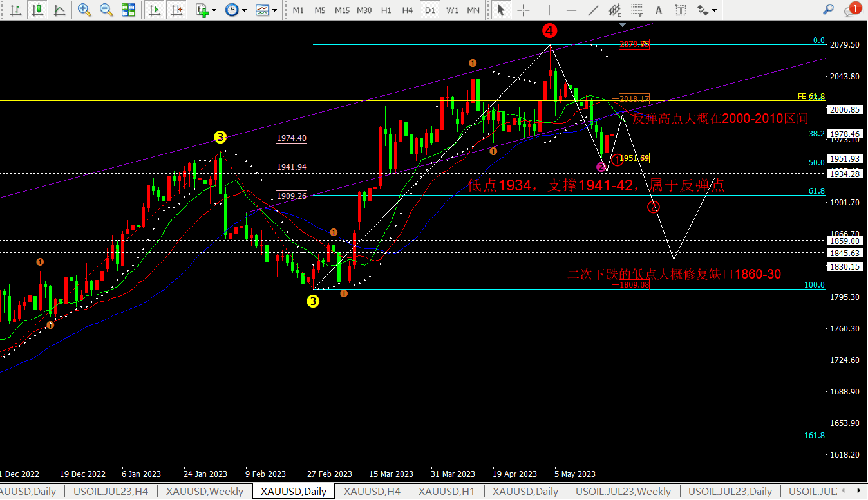Select the text A tool

point(658,10)
